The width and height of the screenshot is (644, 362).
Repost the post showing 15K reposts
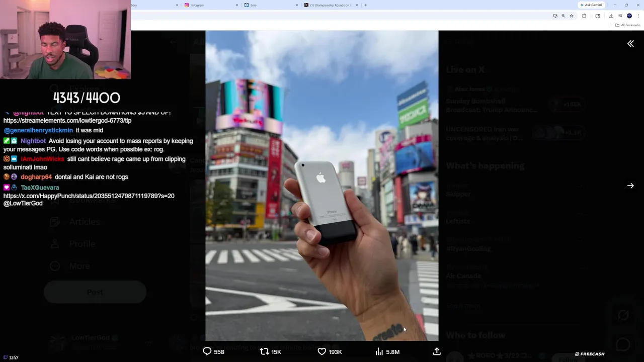(270, 351)
